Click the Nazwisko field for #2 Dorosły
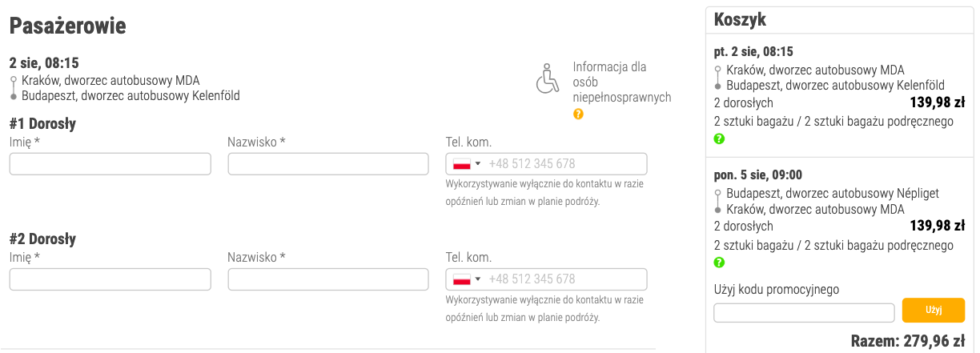This screenshot has height=353, width=980. 328,279
